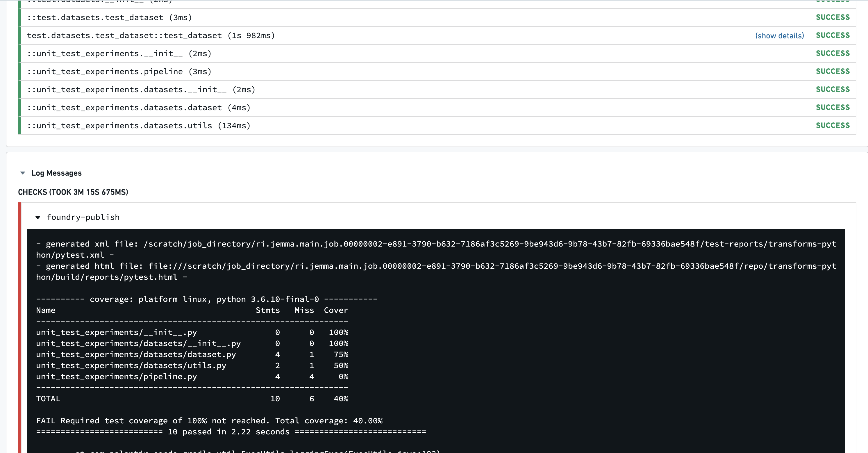The image size is (868, 453).
Task: Collapse the foundry-publish log entry
Action: 38,217
